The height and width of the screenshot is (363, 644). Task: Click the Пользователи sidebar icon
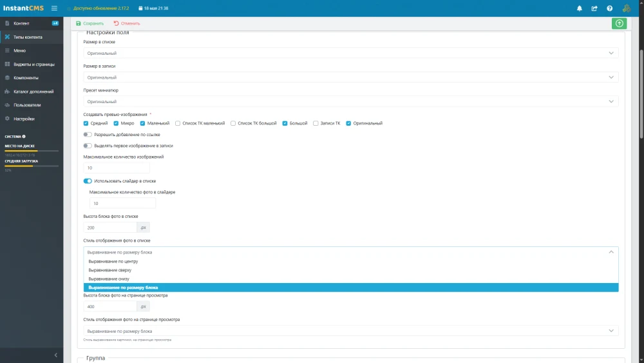click(x=7, y=105)
